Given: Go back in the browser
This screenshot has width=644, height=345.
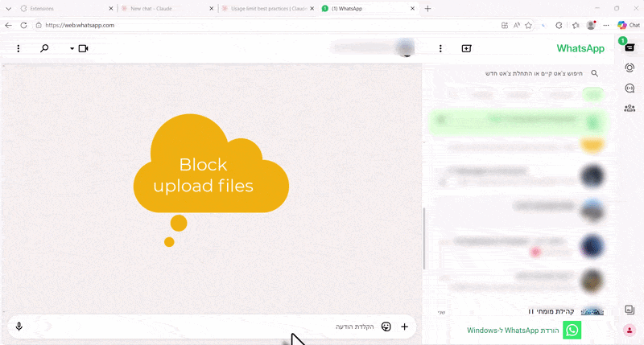Looking at the screenshot, I should point(9,26).
